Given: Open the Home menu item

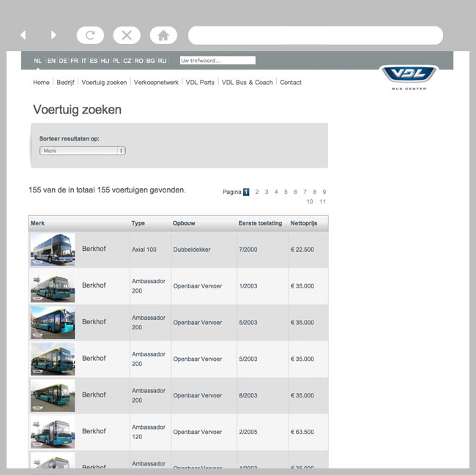Looking at the screenshot, I should point(41,82).
